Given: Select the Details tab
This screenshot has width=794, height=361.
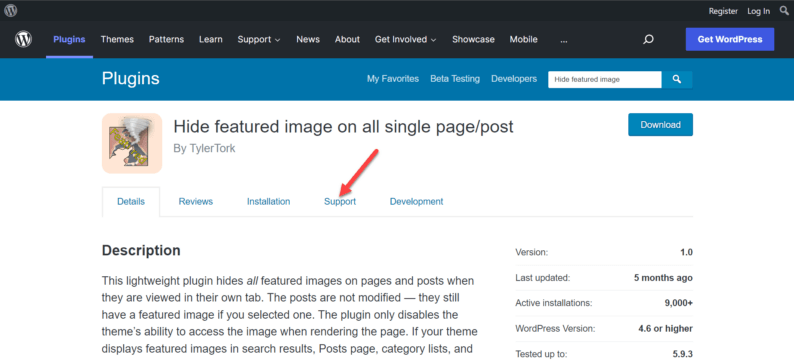Looking at the screenshot, I should point(131,202).
